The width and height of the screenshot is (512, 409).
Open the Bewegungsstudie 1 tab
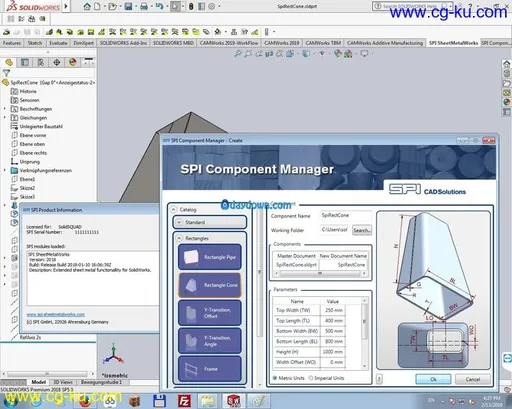click(x=101, y=382)
